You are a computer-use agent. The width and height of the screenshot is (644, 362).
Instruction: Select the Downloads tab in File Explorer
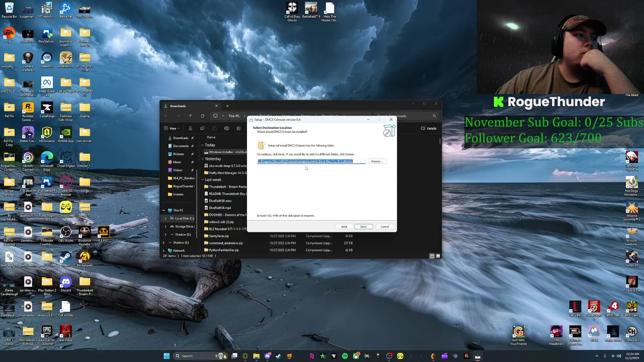[x=190, y=106]
